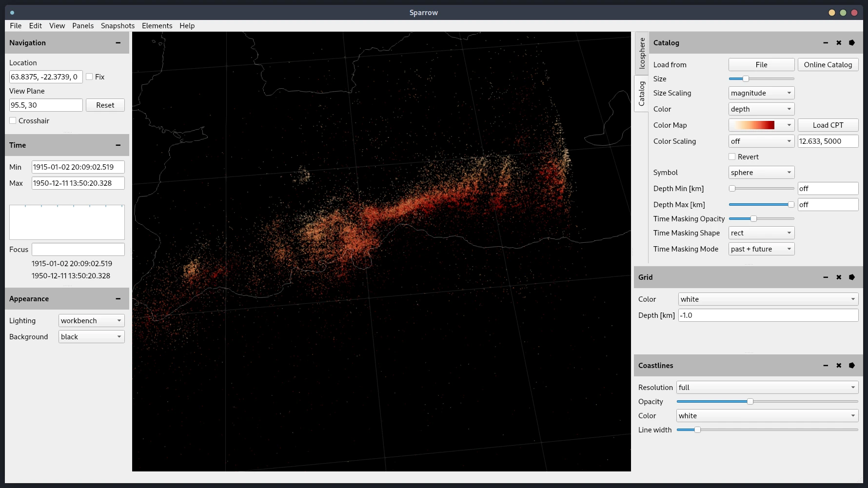Viewport: 868px width, 488px height.
Task: Click the Depth Min value field
Action: [828, 189]
